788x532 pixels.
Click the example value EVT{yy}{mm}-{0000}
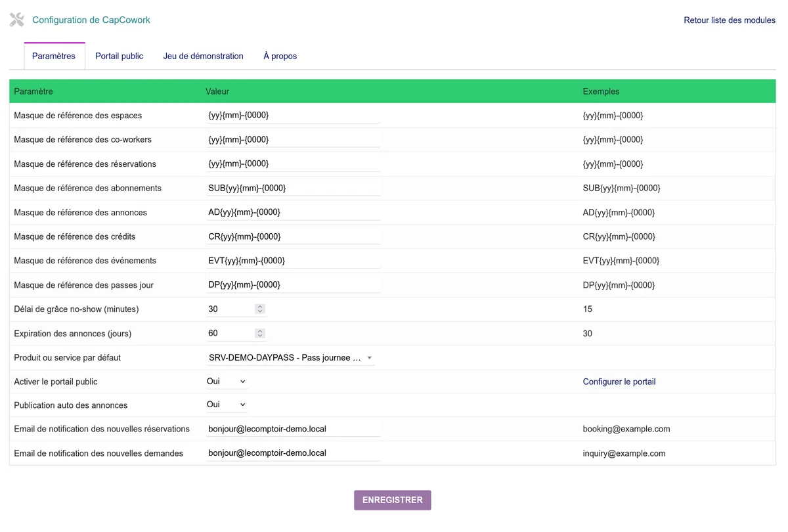click(621, 261)
